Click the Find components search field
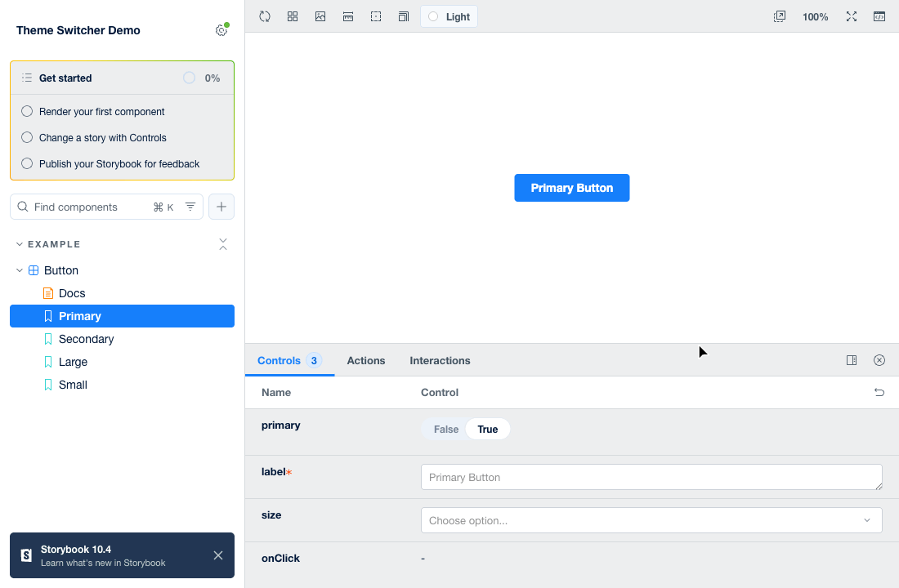 pyautogui.click(x=106, y=207)
